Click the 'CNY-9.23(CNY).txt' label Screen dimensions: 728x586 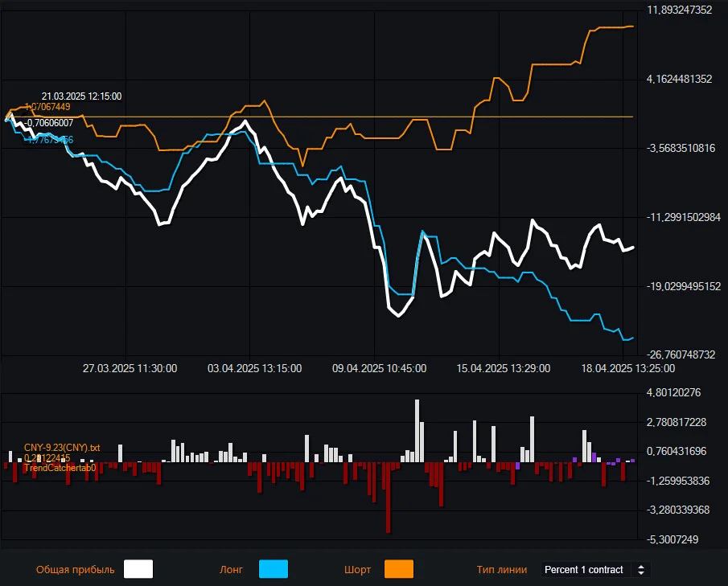[62, 448]
